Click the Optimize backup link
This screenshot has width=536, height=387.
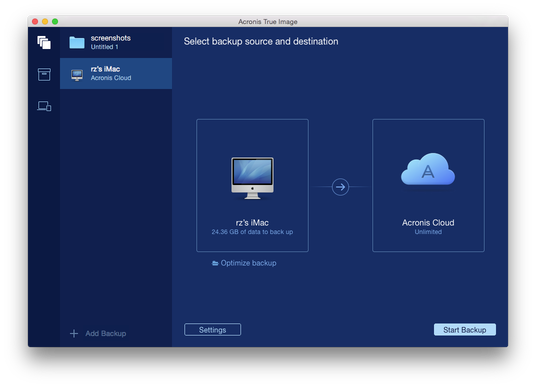244,263
